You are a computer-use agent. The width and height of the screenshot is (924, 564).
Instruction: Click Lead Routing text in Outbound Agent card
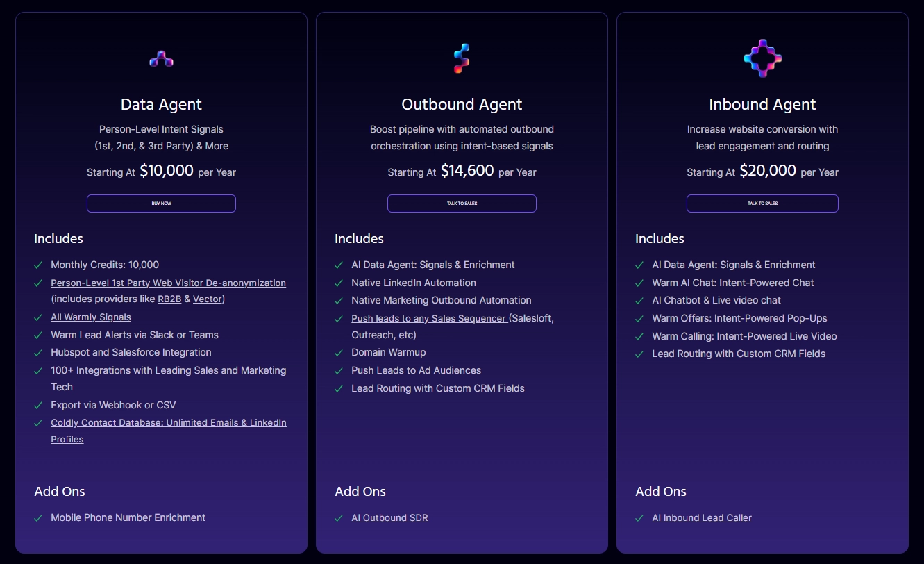(438, 388)
